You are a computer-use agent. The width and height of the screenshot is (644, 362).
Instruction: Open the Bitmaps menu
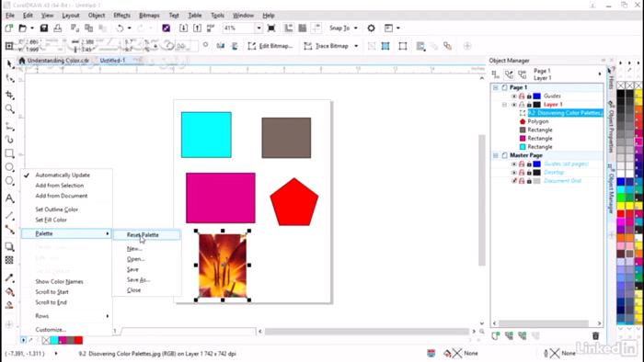149,16
